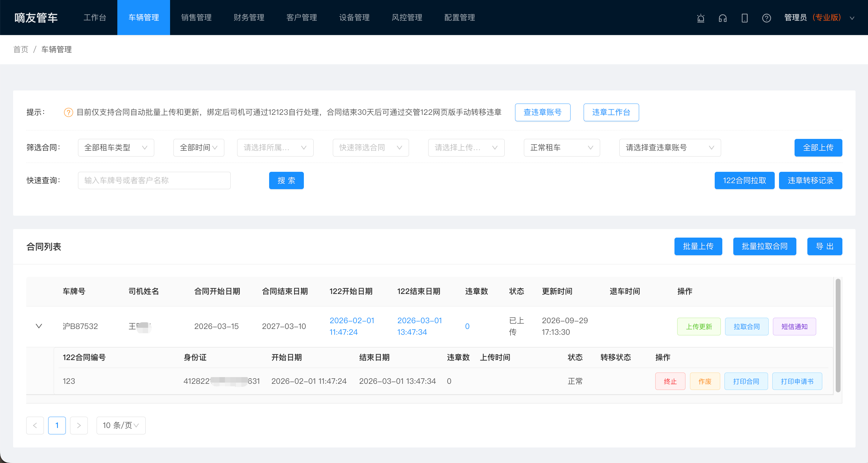Screen dimensions: 868x463
Task: Open the 全部租车类型 dropdown
Action: pos(116,147)
